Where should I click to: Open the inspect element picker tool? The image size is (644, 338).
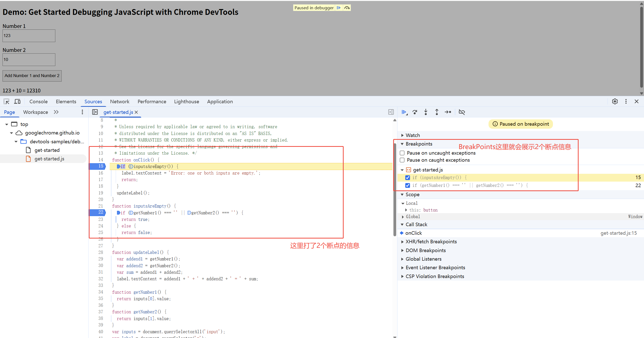point(7,102)
